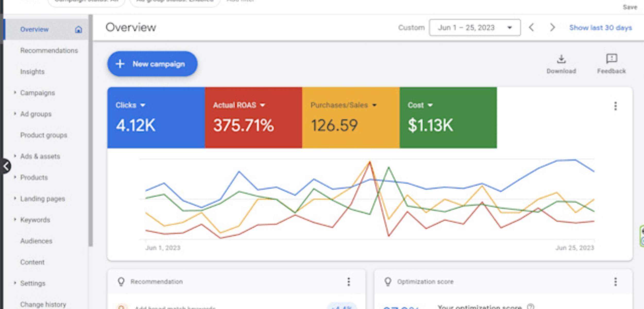This screenshot has width=644, height=309.
Task: Go to previous date range arrow
Action: [x=531, y=27]
